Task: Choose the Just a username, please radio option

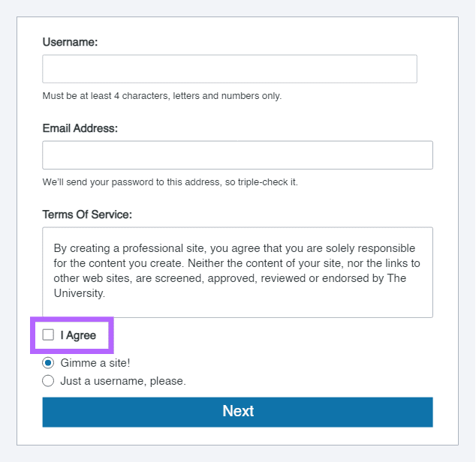Action: [48, 381]
